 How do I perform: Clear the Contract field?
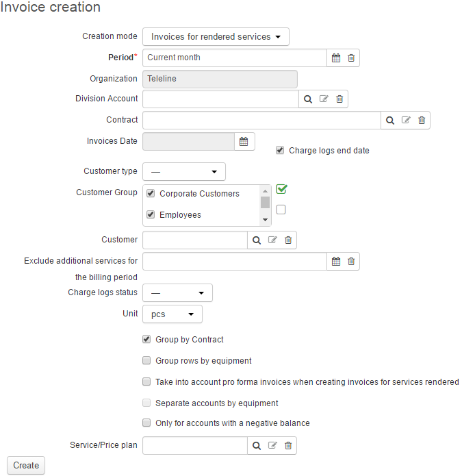coord(422,121)
